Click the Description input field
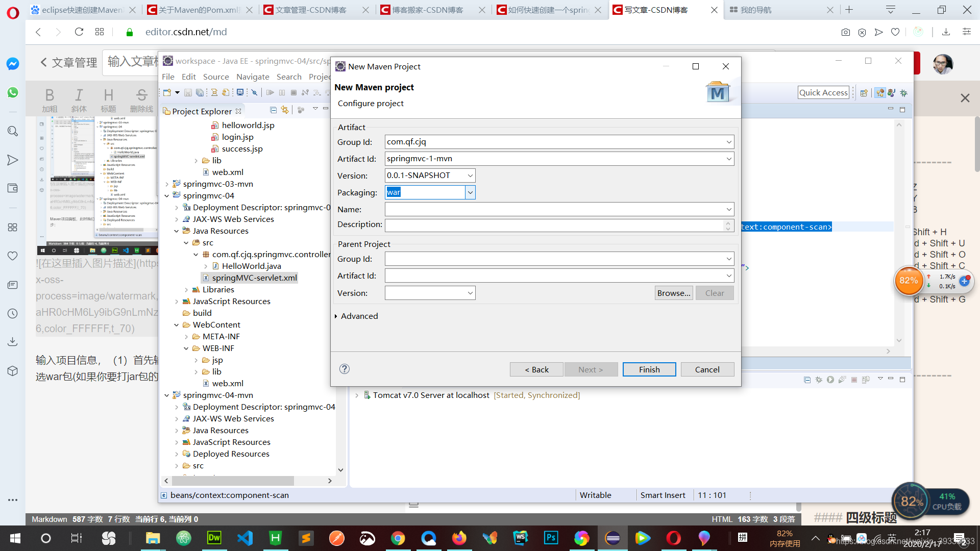 pyautogui.click(x=559, y=225)
